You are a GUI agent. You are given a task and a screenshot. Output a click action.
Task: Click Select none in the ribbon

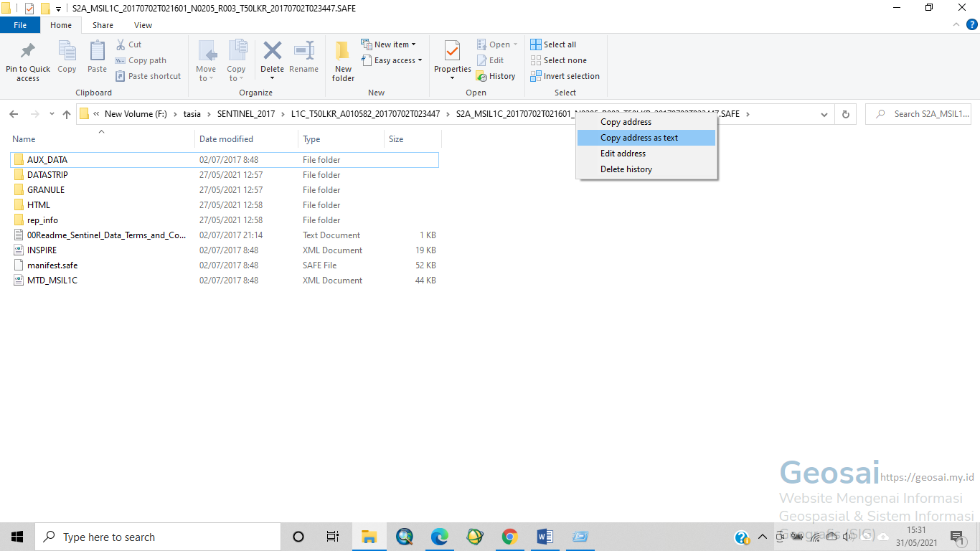(558, 60)
